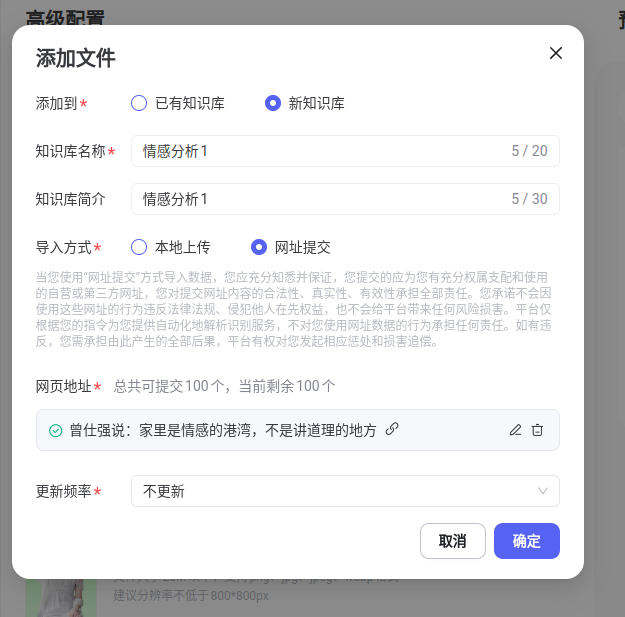
Task: Click the 曾仕强说：家里是情感的港湾 title text
Action: coord(223,430)
